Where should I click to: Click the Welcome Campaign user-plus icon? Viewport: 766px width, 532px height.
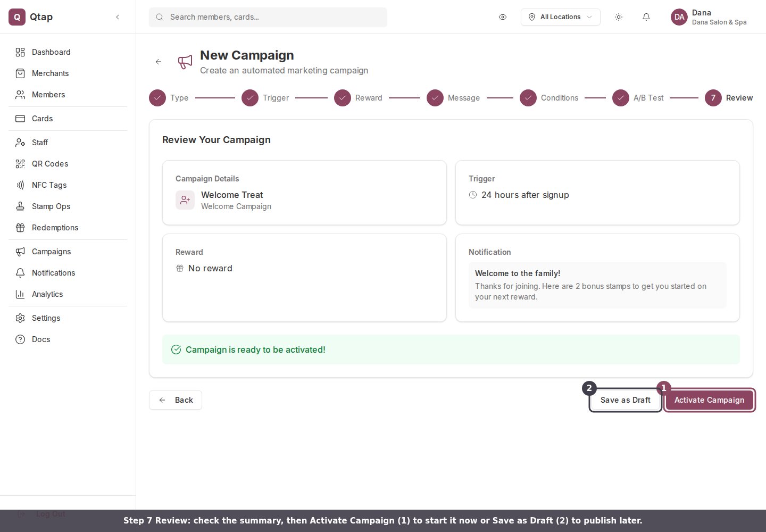coord(185,200)
